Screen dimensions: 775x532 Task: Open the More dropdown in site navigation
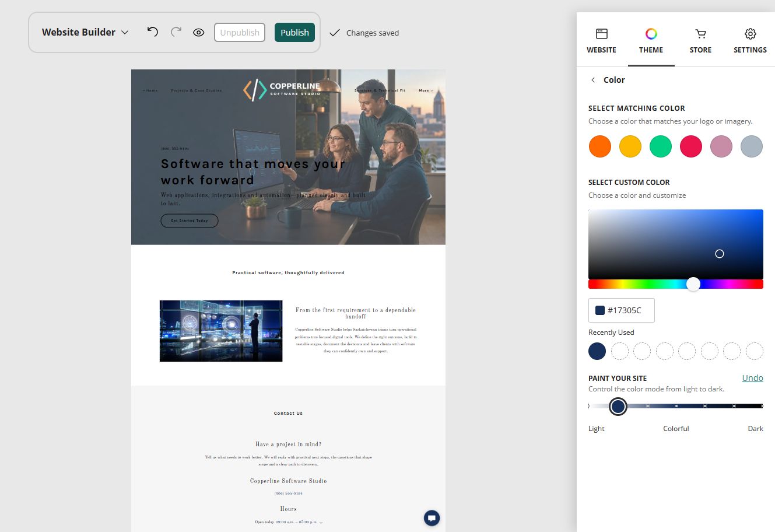[x=426, y=90]
